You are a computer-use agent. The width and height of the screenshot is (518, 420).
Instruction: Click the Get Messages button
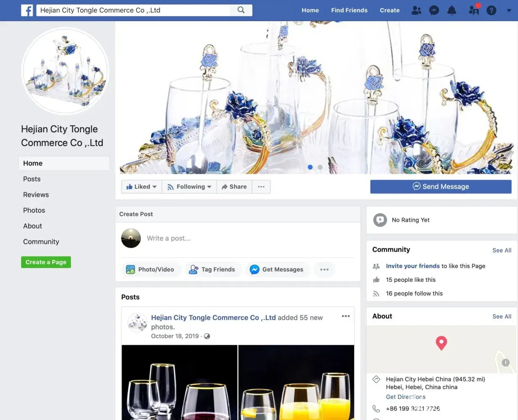[x=277, y=269]
